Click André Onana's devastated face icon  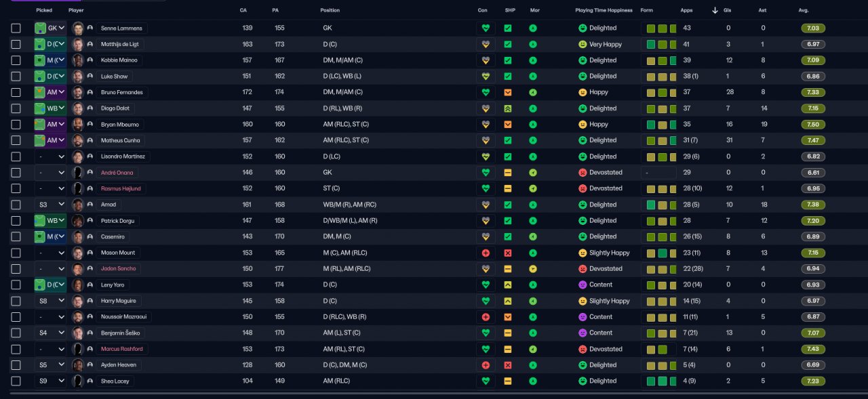(x=583, y=173)
